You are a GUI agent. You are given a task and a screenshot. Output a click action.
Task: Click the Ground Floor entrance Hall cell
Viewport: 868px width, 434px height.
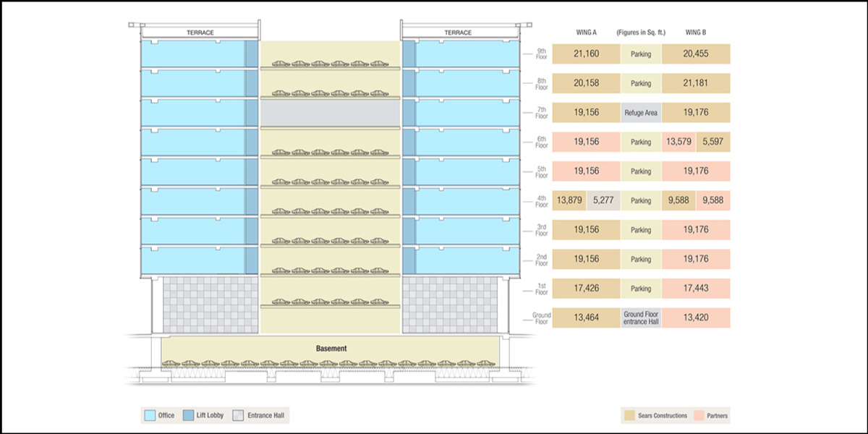[x=640, y=318]
